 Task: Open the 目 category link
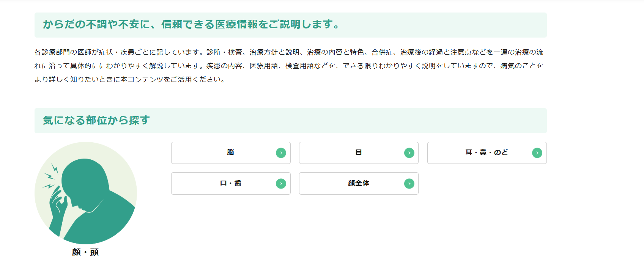click(359, 153)
